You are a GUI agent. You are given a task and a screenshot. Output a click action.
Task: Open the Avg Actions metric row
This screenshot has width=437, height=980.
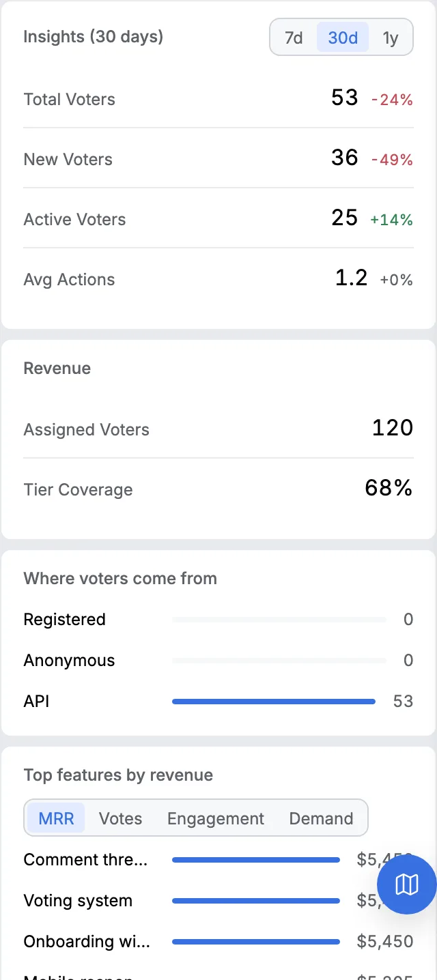coord(218,278)
